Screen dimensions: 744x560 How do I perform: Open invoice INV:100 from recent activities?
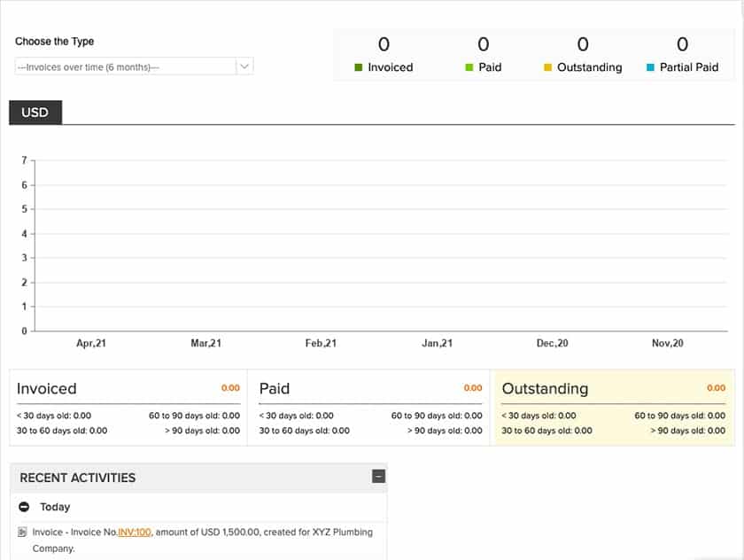[x=136, y=532]
